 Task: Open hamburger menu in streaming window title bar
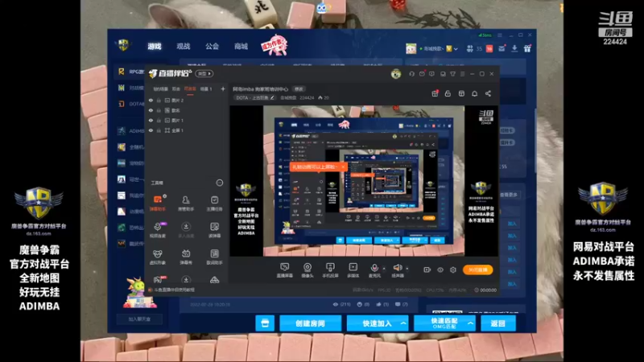462,74
